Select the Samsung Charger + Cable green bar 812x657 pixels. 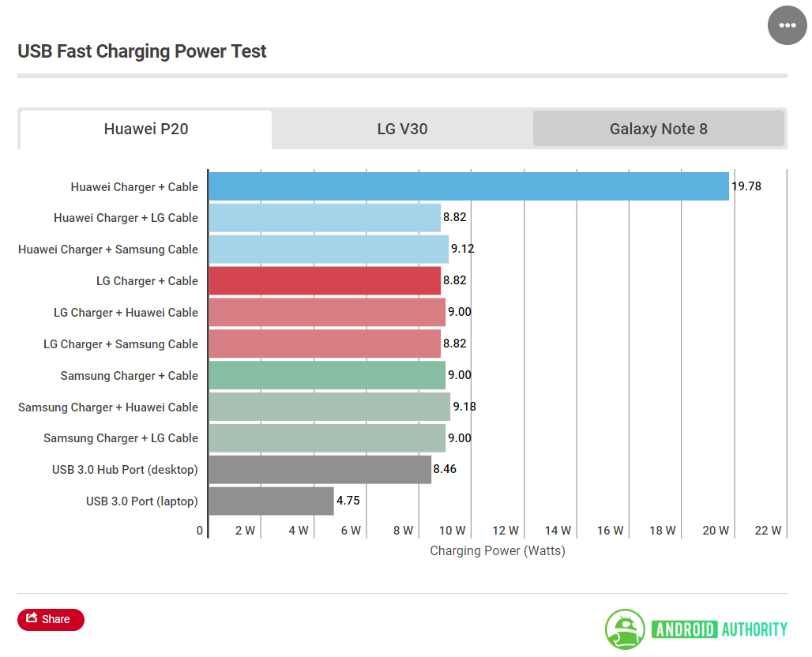[x=327, y=375]
